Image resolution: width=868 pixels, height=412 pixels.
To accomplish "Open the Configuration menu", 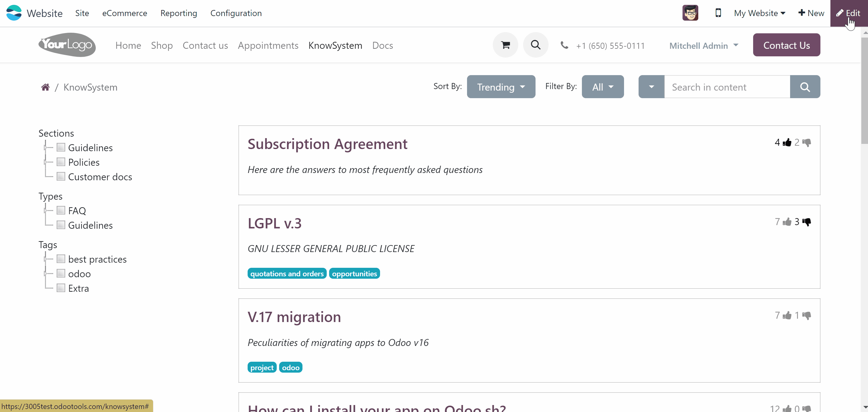I will tap(236, 13).
